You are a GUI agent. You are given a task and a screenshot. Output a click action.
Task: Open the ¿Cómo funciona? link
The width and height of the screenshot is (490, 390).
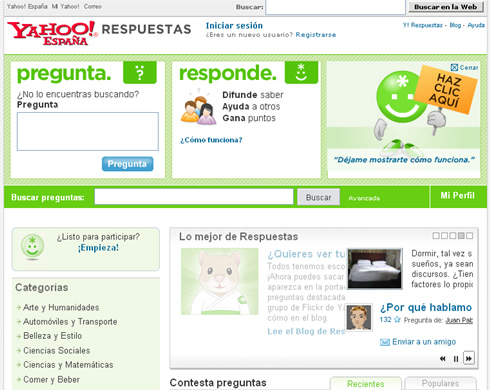click(x=211, y=140)
